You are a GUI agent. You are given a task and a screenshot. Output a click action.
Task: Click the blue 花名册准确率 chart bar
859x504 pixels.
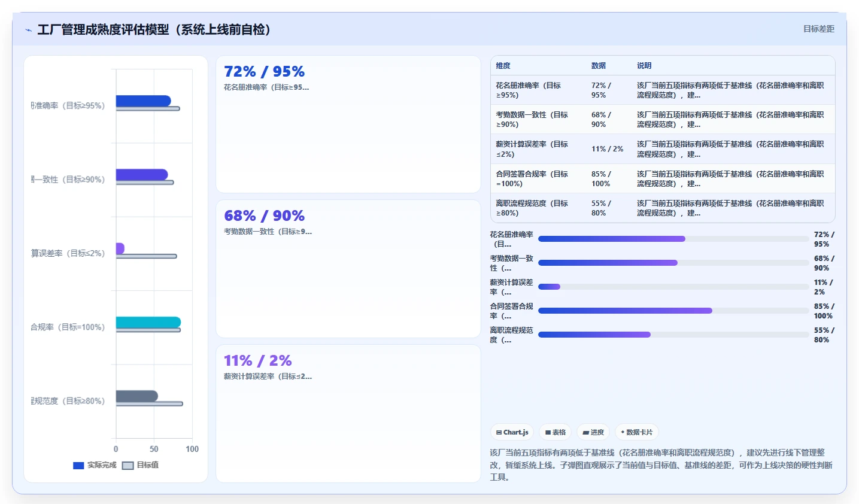[x=144, y=101]
